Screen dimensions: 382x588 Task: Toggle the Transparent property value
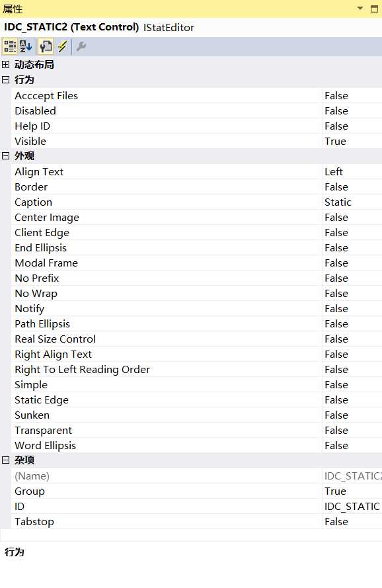[x=352, y=431]
